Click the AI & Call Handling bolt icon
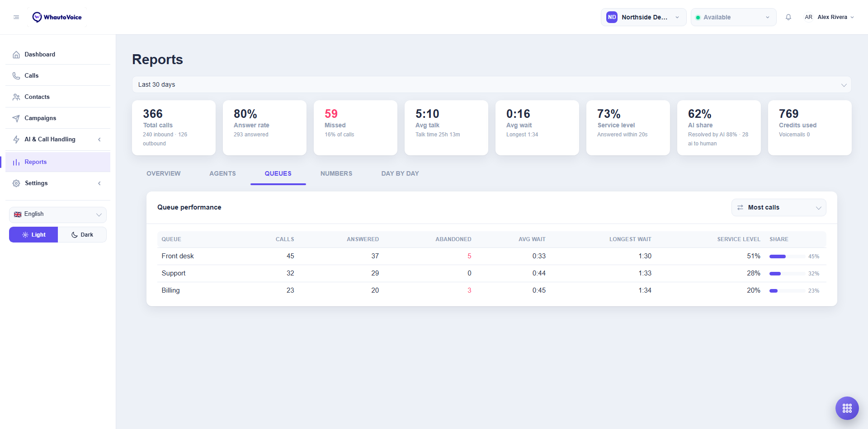Viewport: 868px width, 429px height. pos(16,140)
